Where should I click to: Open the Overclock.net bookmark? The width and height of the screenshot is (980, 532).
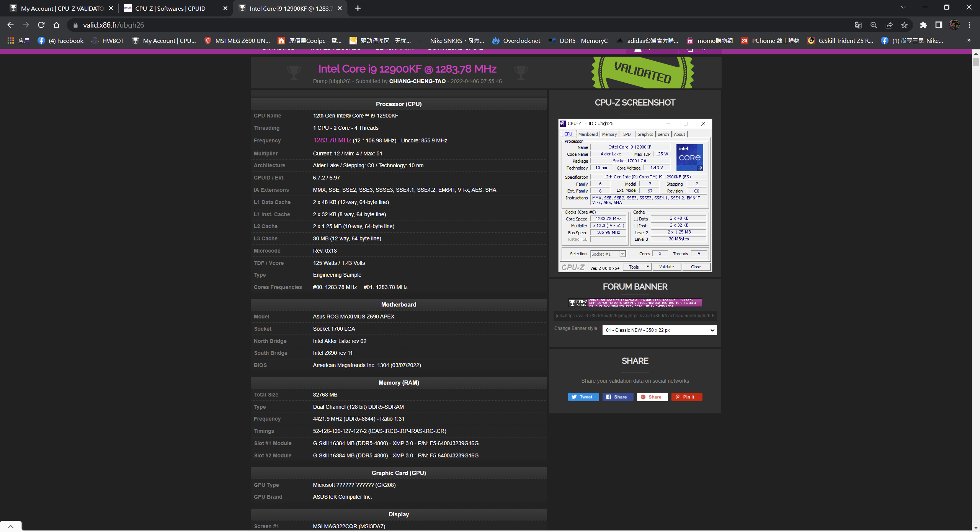[x=516, y=41]
